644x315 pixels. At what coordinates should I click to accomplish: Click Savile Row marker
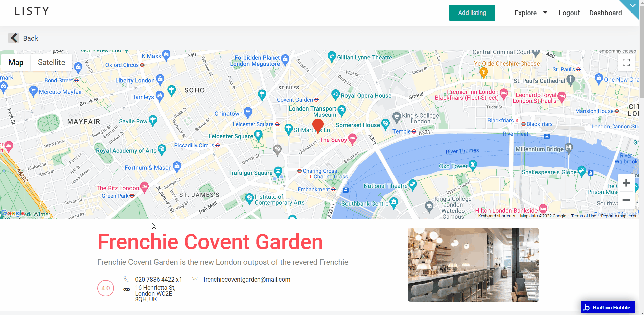[153, 120]
